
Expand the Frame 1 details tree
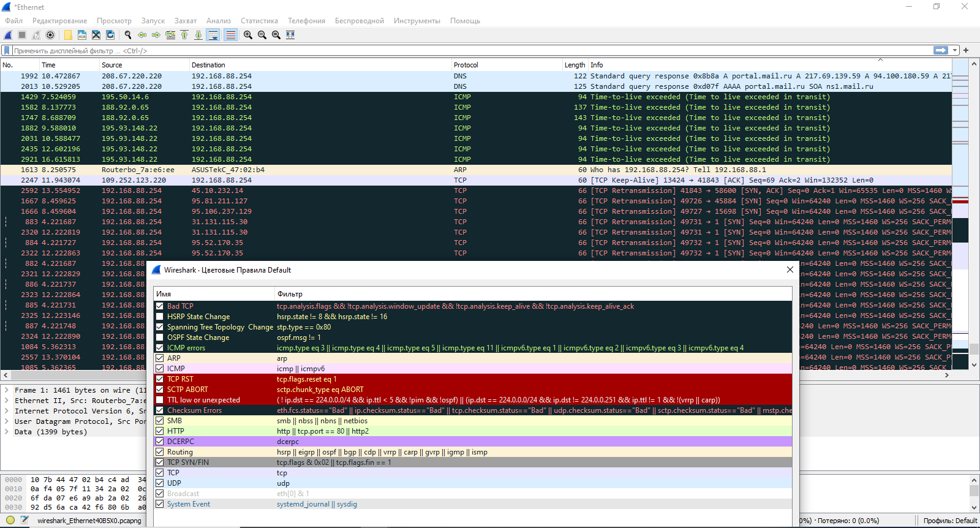[7, 390]
